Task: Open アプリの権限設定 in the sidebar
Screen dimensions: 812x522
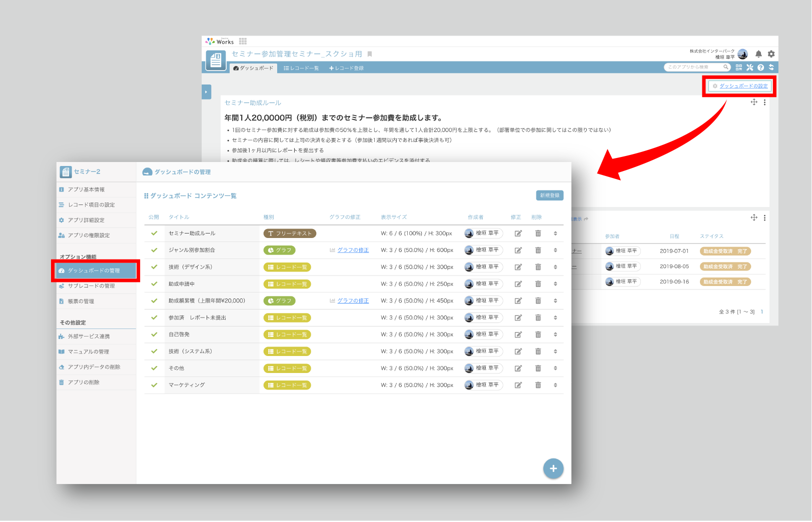Action: pos(96,235)
